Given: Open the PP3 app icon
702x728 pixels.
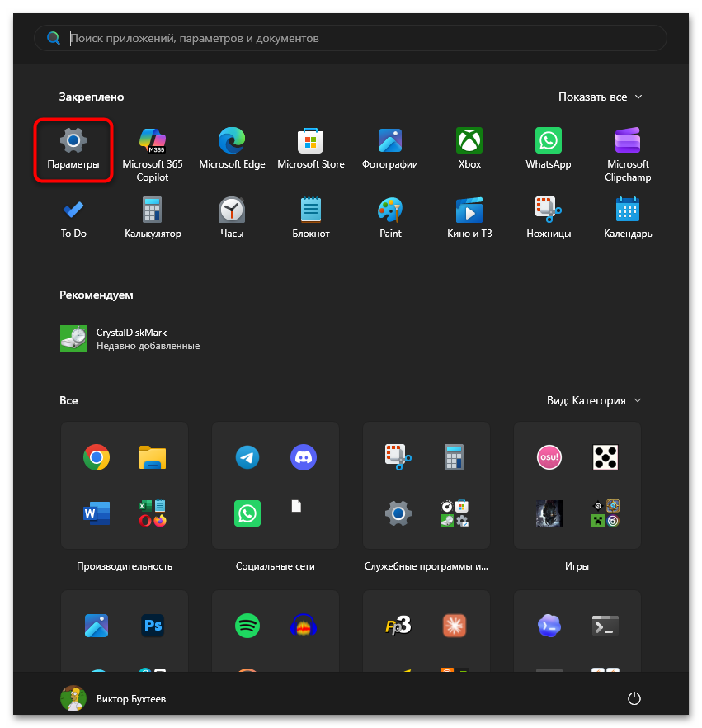Looking at the screenshot, I should click(398, 626).
